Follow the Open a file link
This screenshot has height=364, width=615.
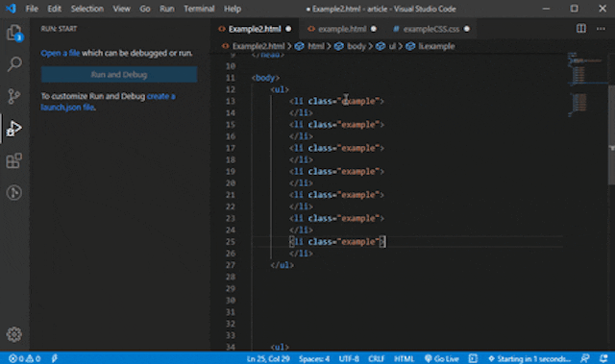pyautogui.click(x=60, y=53)
